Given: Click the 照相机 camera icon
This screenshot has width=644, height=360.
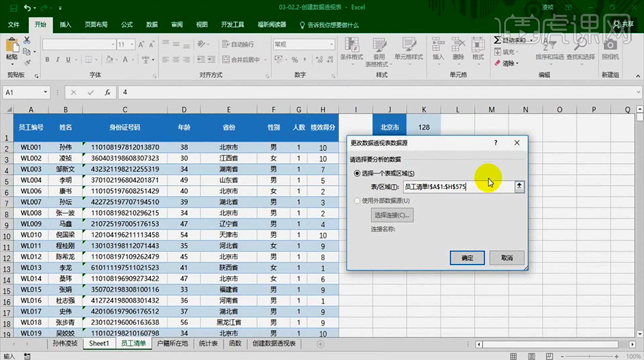Looking at the screenshot, I should [610, 44].
